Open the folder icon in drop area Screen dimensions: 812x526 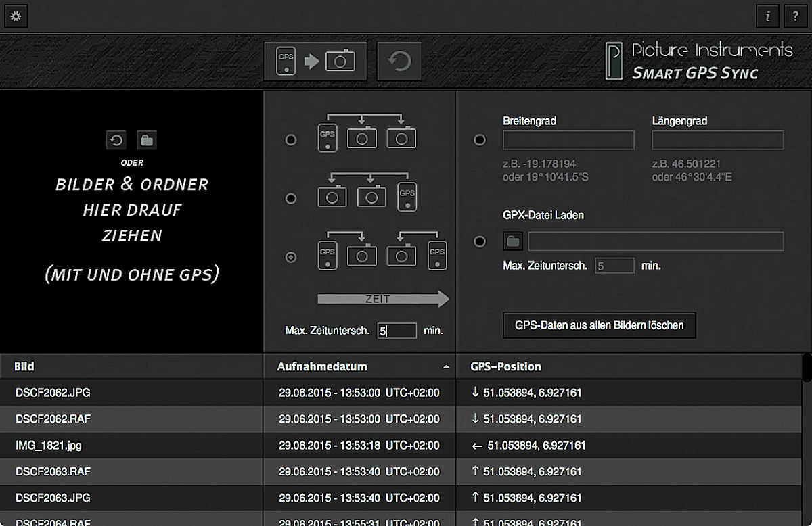coord(147,141)
